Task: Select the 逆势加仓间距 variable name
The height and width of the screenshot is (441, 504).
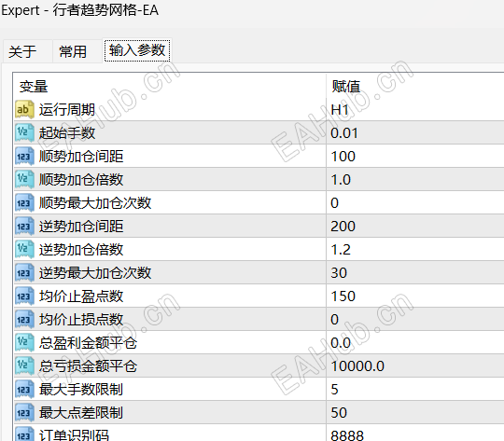Action: click(x=81, y=227)
